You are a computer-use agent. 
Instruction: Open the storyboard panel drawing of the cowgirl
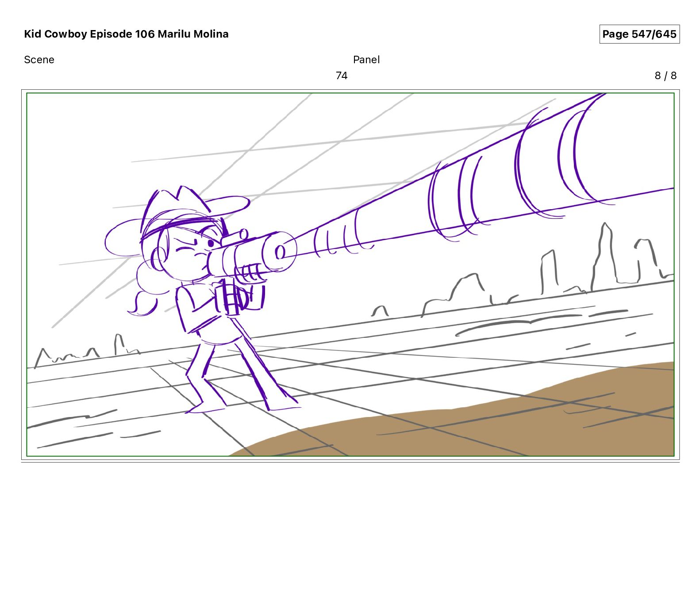tap(350, 275)
